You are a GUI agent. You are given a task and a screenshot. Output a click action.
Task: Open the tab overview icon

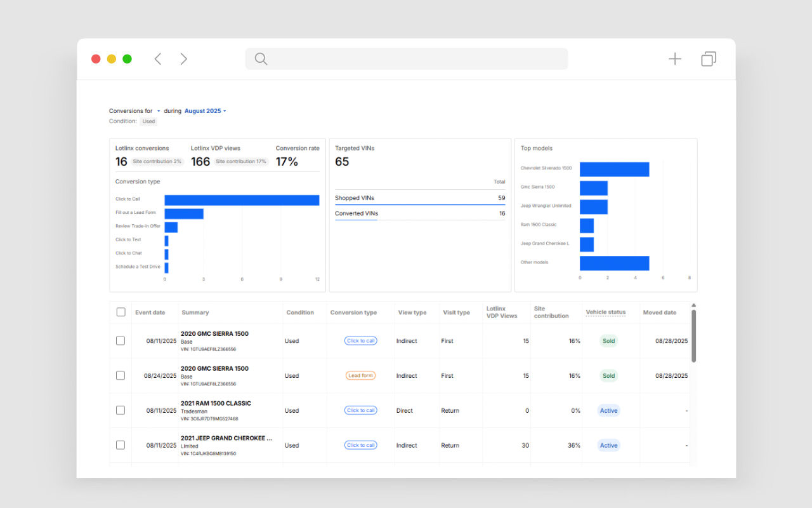(x=709, y=59)
